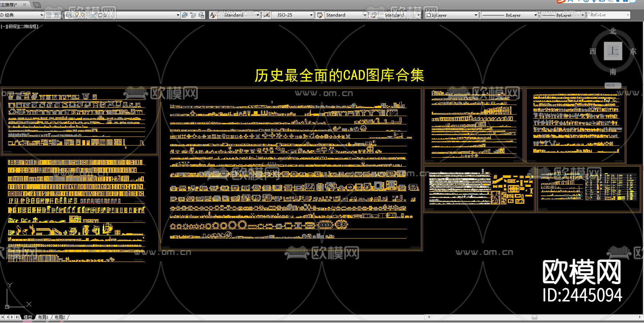Screen dimensions: 644x323
Task: Click ViewCube south direction 南
Action: pos(613,72)
